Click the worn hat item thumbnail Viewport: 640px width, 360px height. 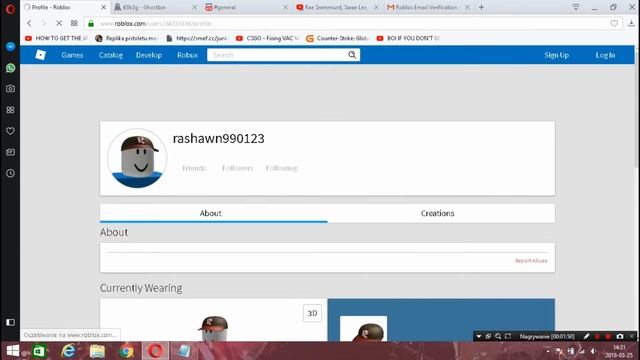click(363, 329)
